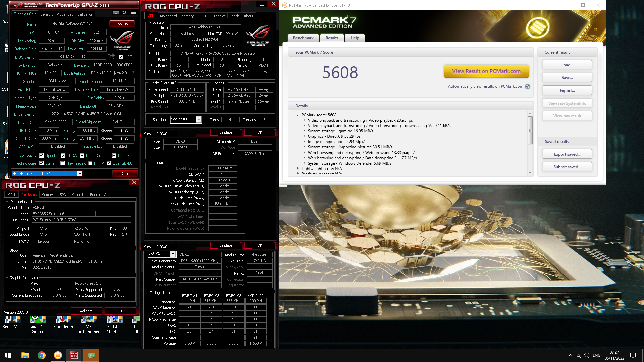Click the volume speaker tray icon
This screenshot has height=362, width=644.
pos(586,355)
